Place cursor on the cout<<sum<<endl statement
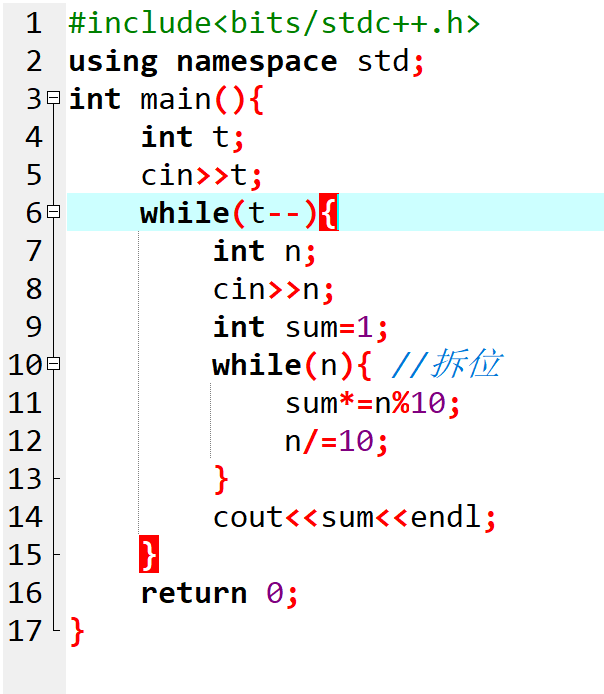The image size is (604, 694). 354,517
